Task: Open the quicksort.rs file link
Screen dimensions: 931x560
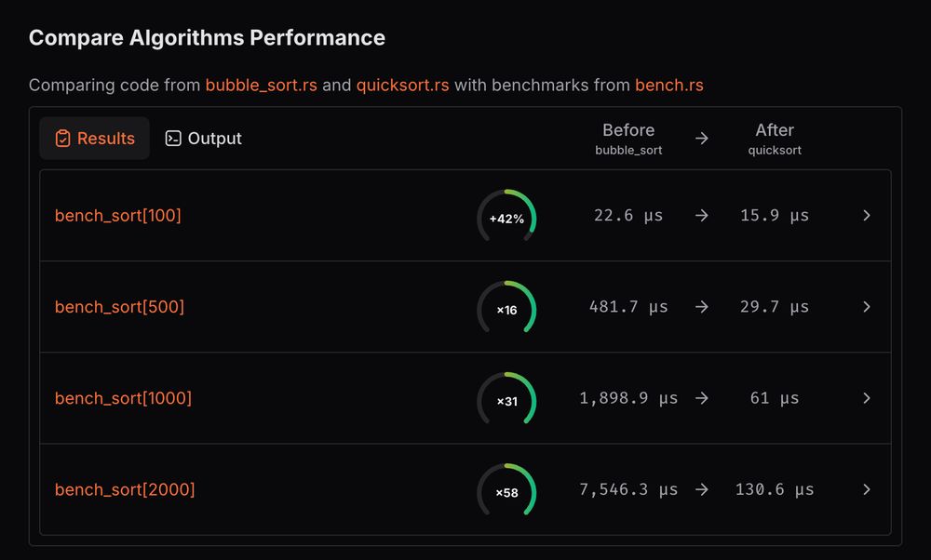Action: [x=402, y=86]
